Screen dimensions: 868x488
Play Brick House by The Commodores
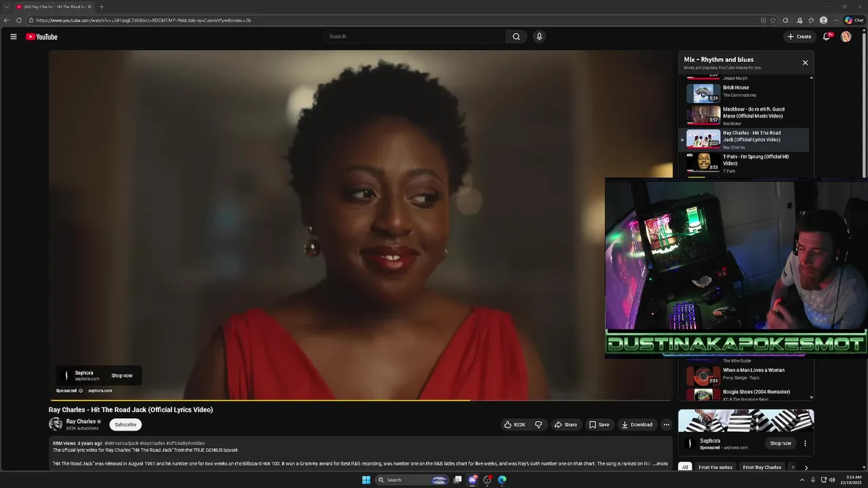point(744,92)
